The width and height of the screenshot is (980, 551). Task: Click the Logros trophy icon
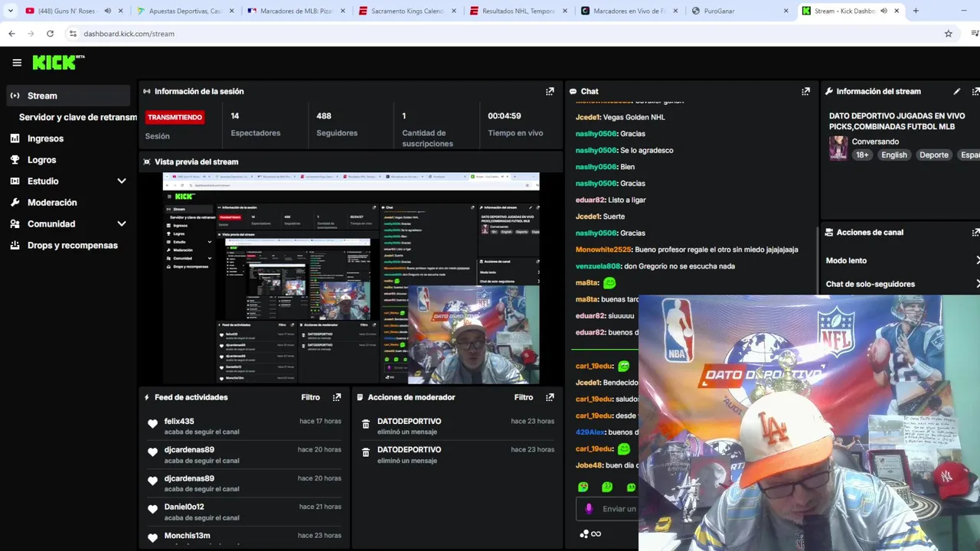15,160
